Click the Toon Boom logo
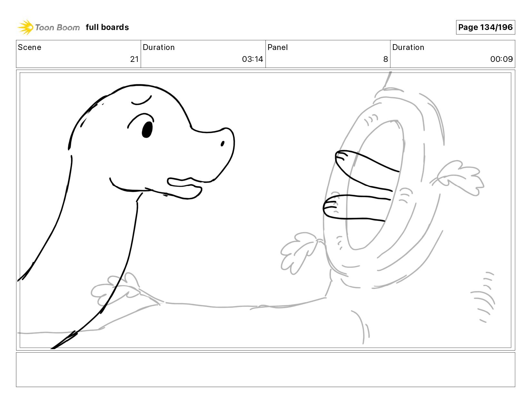This screenshot has width=532, height=411. click(x=48, y=27)
